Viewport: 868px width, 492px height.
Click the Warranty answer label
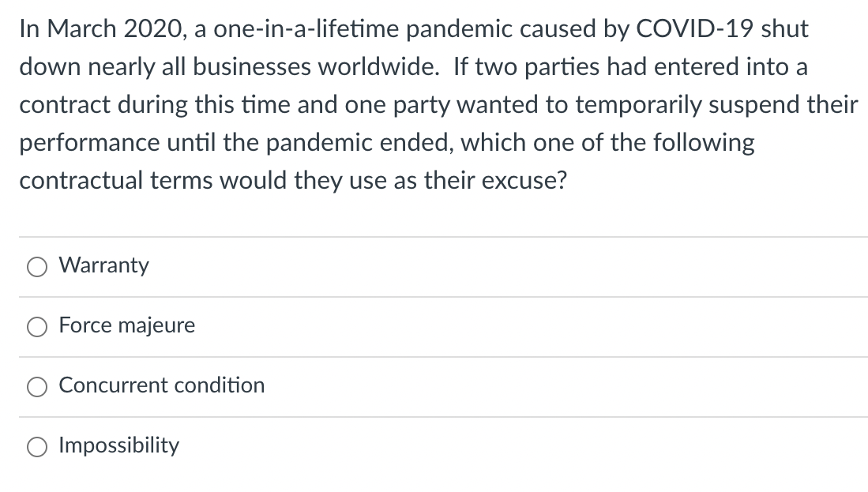103,266
